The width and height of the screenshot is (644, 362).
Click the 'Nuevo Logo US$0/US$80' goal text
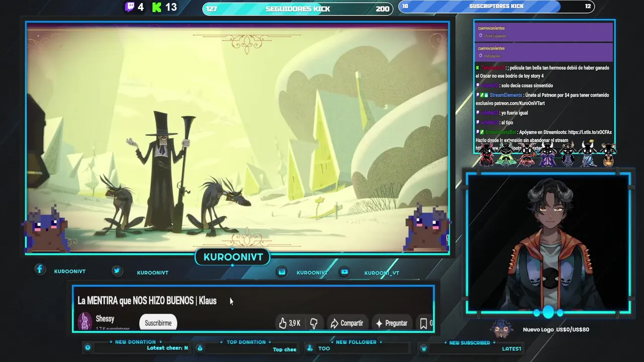[556, 330]
